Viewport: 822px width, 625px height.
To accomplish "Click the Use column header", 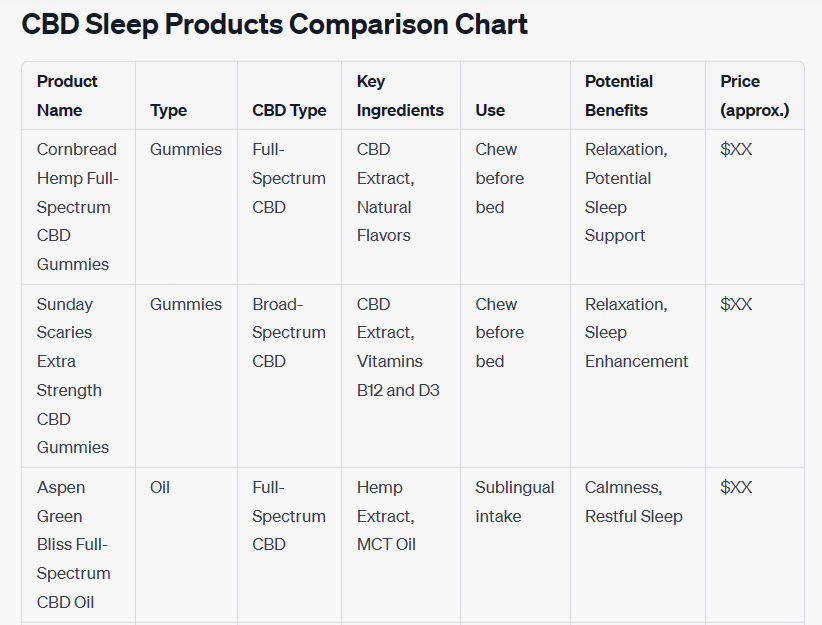I will click(x=490, y=111).
